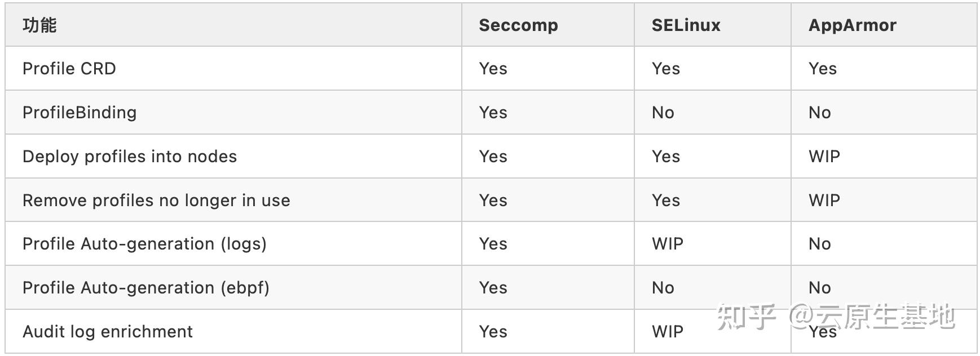This screenshot has height=356, width=980.
Task: Select the ProfileBinding row label
Action: (80, 113)
